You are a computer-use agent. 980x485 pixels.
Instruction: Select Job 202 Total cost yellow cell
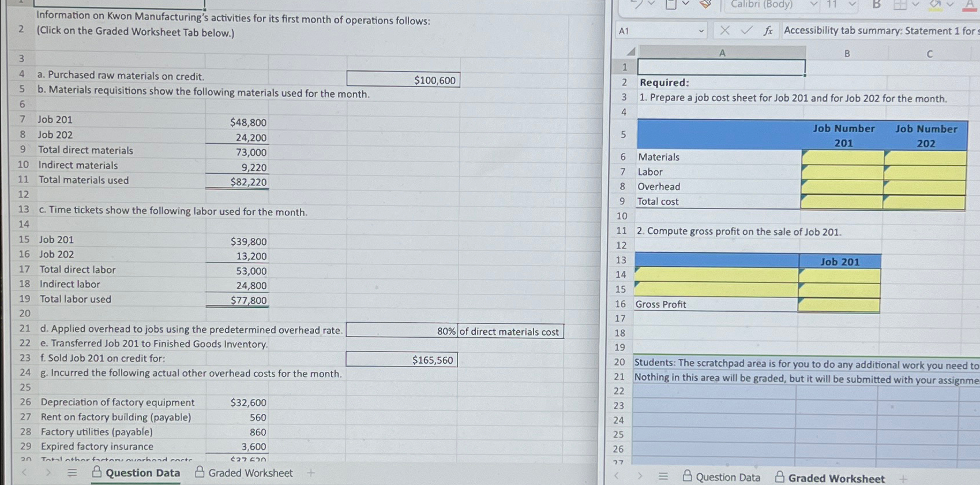[x=923, y=203]
